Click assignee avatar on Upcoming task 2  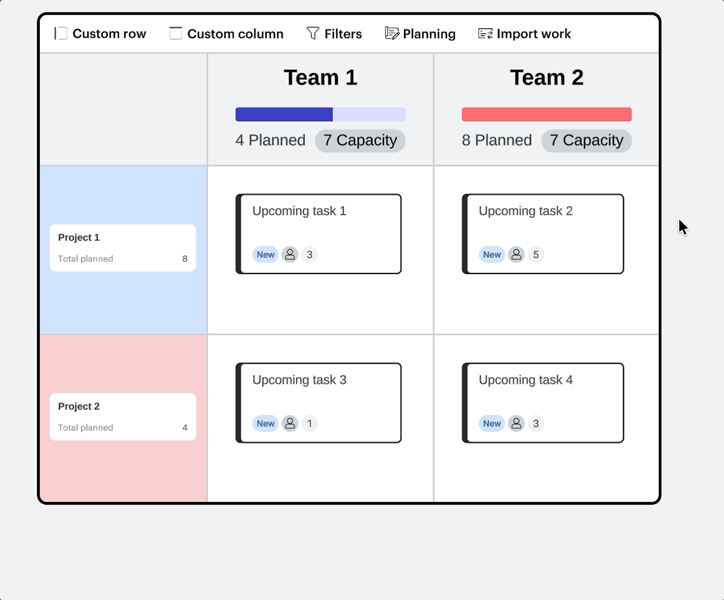[x=516, y=255]
